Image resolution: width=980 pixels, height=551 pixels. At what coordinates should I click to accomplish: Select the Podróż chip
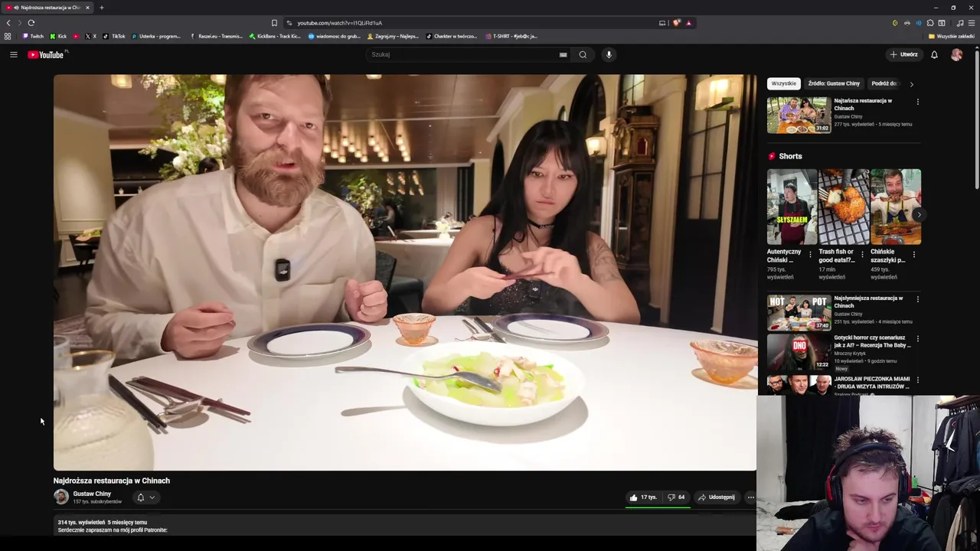coord(884,83)
